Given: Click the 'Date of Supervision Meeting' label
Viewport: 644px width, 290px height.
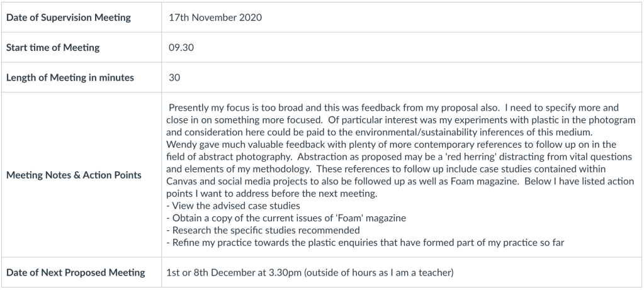Looking at the screenshot, I should (69, 18).
